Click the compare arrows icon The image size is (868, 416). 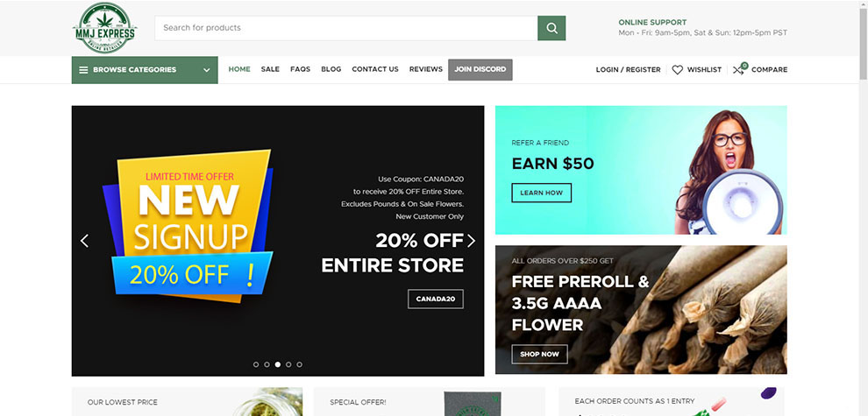740,68
